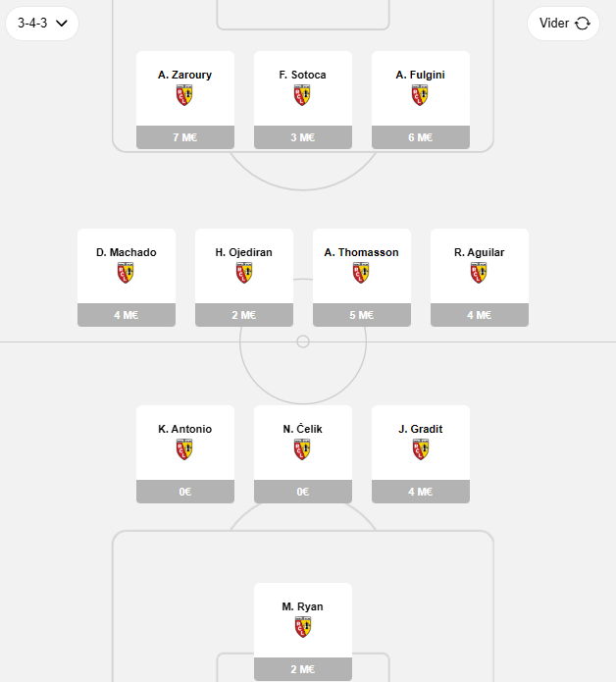The image size is (616, 682).
Task: Click the club crest on A. Thomasson's card
Action: [361, 273]
